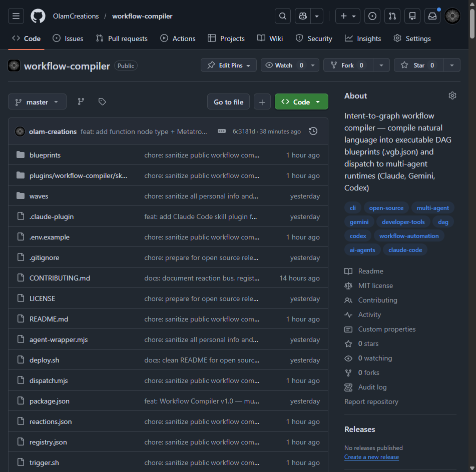
Task: Click Create a new release link
Action: [x=371, y=457]
